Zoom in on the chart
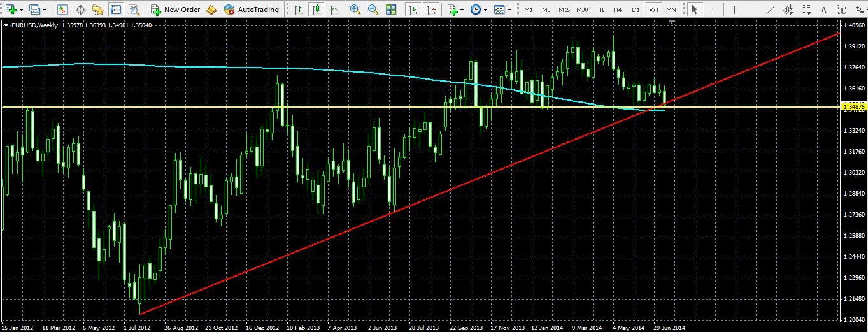This screenshot has height=332, width=868. 355,10
